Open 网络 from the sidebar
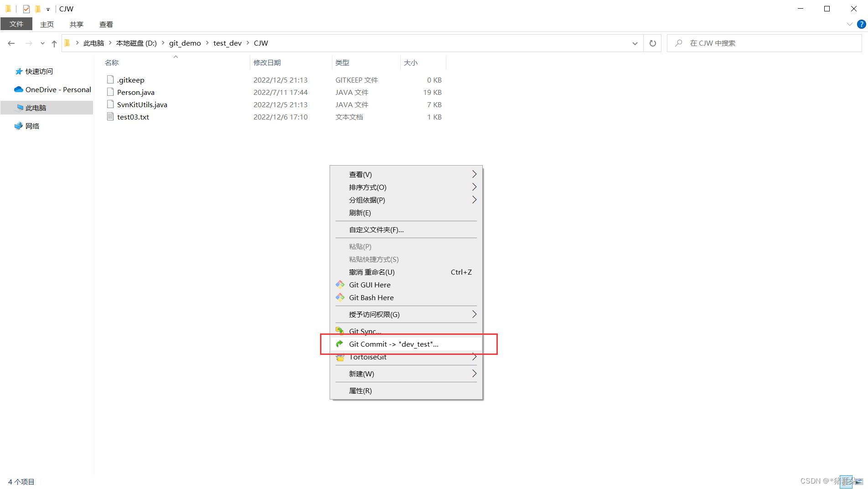The image size is (868, 489). 32,126
